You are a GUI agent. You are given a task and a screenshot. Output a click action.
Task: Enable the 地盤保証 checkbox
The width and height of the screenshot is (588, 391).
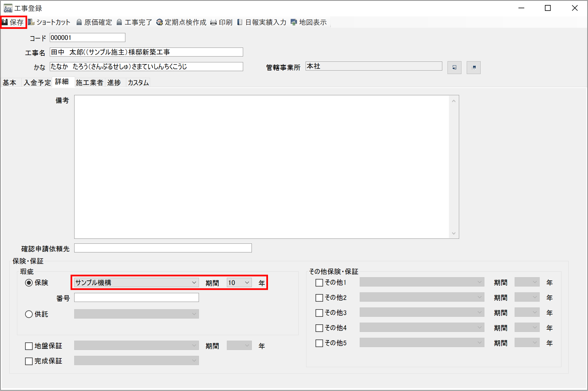(x=29, y=346)
